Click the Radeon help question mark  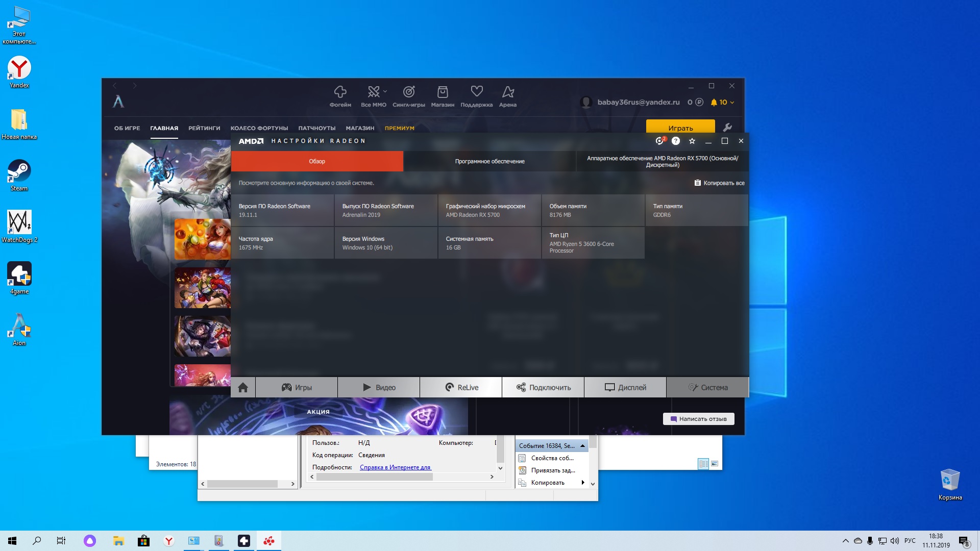pos(676,141)
